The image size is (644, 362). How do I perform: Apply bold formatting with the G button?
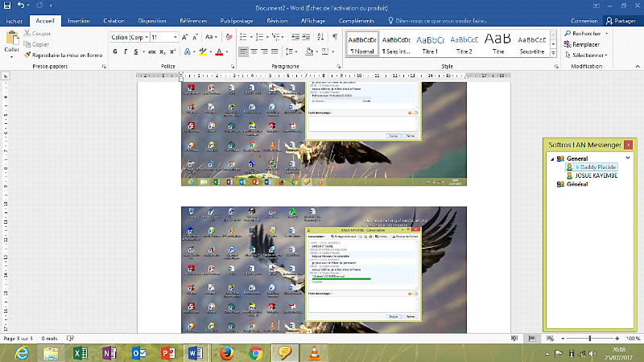(115, 51)
